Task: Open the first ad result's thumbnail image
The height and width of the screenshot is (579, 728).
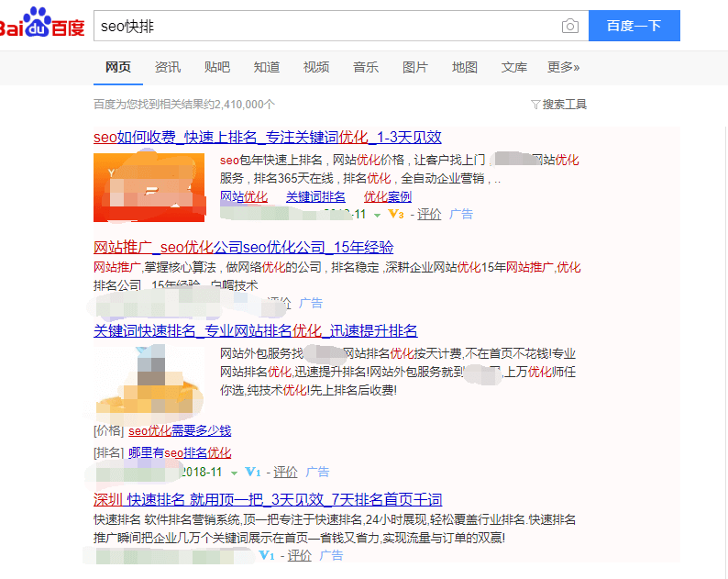Action: pyautogui.click(x=149, y=187)
